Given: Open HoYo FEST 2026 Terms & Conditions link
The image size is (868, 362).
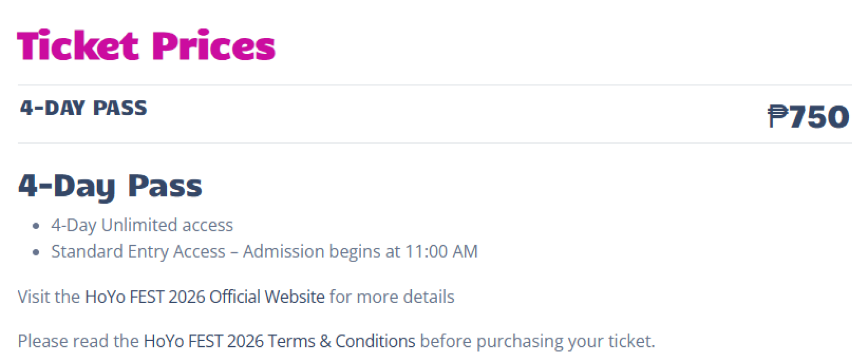Looking at the screenshot, I should pos(279,341).
